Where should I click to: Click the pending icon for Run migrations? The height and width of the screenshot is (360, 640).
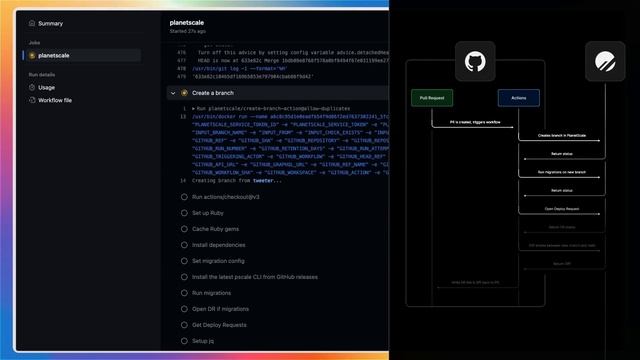(184, 293)
